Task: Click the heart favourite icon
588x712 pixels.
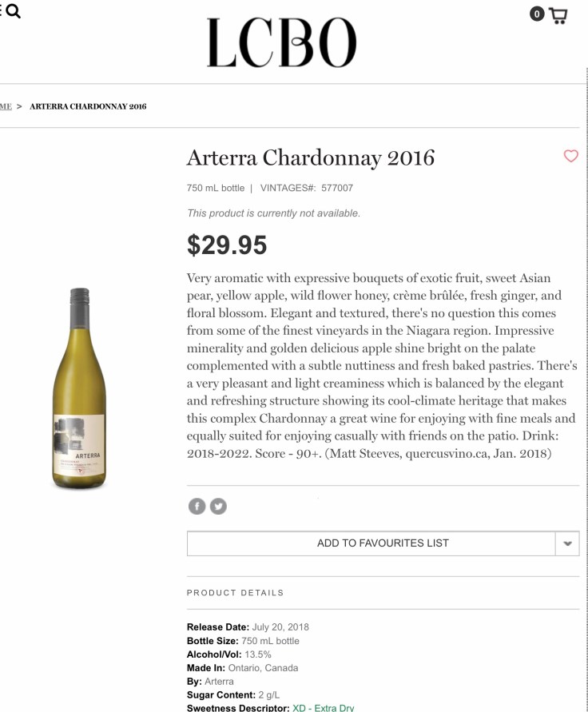Action: 570,156
